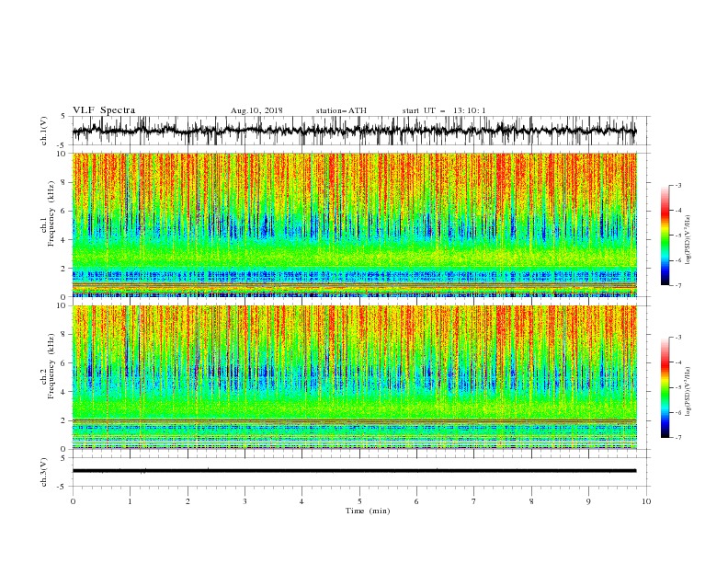Click the "6" kHz tick on ch.2 spectrogram
The image size is (728, 563).
[x=65, y=363]
